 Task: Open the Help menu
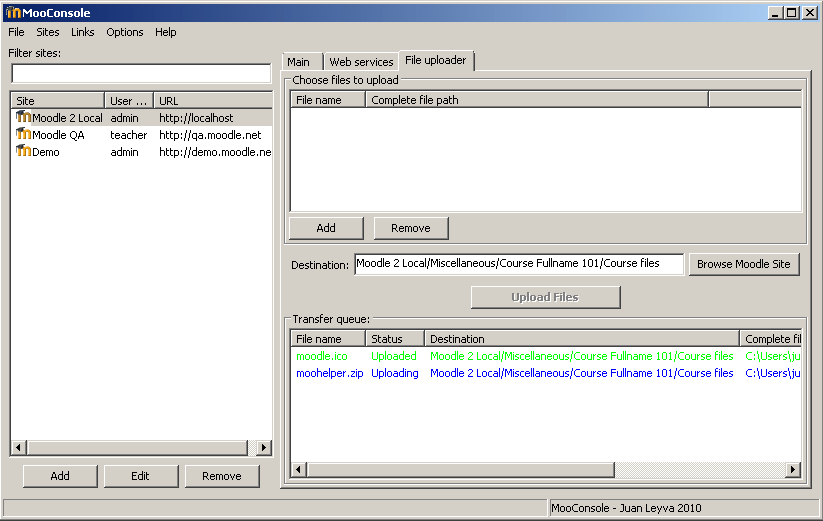tap(165, 32)
